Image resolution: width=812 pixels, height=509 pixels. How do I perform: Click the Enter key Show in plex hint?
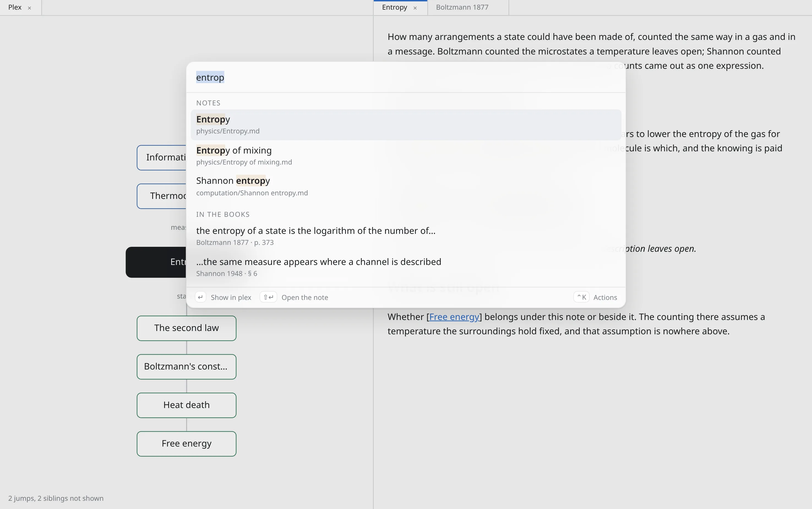200,297
